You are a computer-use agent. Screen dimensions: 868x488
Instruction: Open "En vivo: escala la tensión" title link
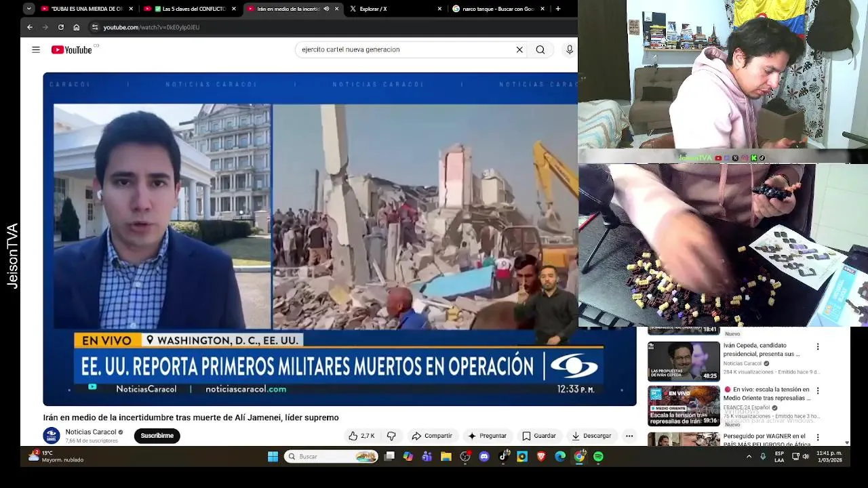tap(767, 394)
